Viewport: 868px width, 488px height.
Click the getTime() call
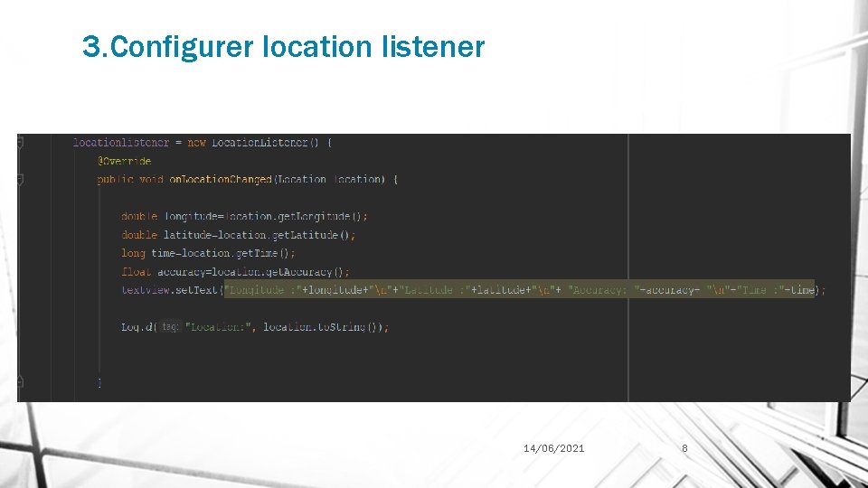pos(262,253)
